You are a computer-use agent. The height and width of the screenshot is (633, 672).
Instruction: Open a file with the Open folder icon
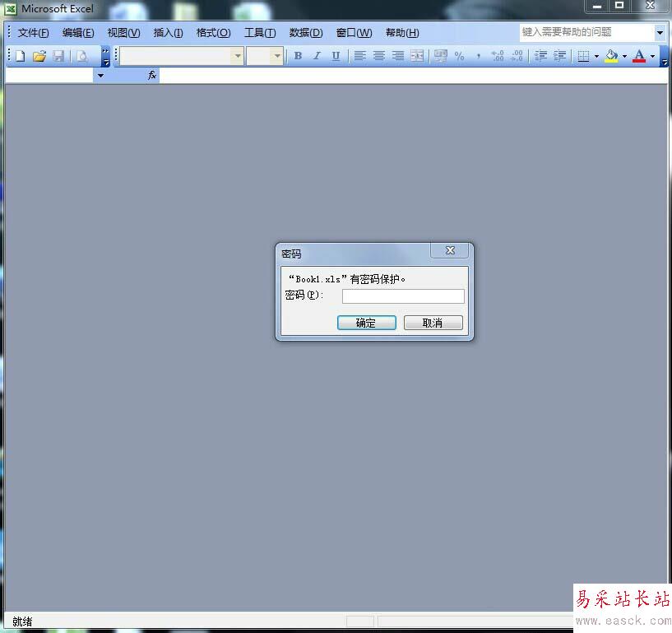pyautogui.click(x=39, y=56)
